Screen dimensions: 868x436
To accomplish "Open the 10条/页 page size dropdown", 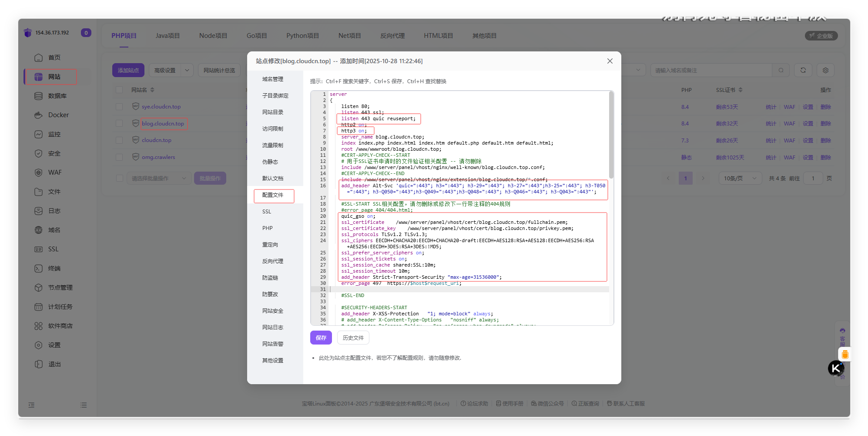I will (740, 178).
